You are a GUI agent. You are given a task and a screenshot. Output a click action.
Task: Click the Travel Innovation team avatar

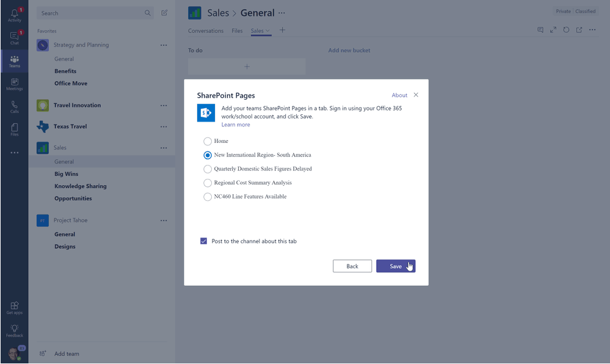click(43, 106)
